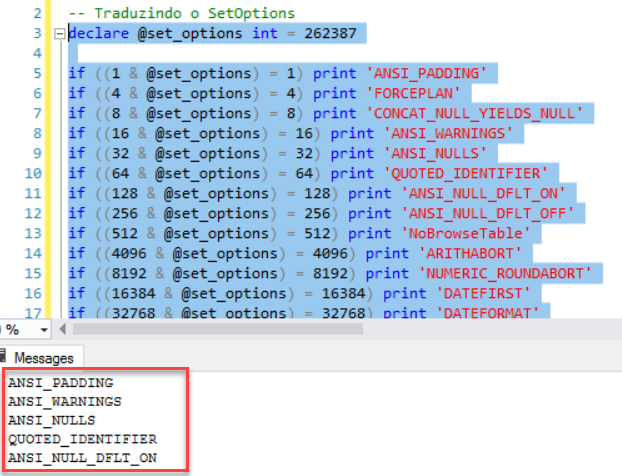Viewport: 622px width, 476px height.
Task: Switch to the Messages tab
Action: (x=42, y=358)
